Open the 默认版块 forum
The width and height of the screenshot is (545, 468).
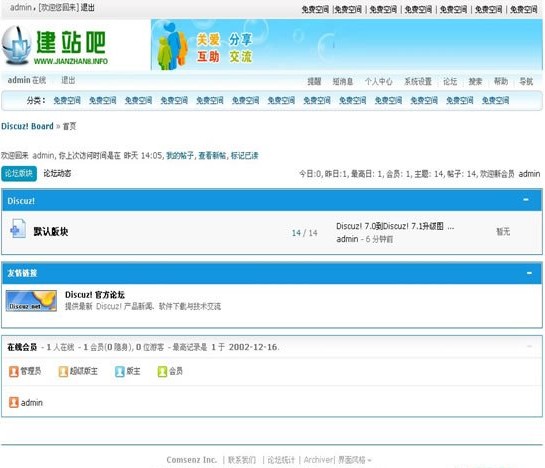(51, 231)
